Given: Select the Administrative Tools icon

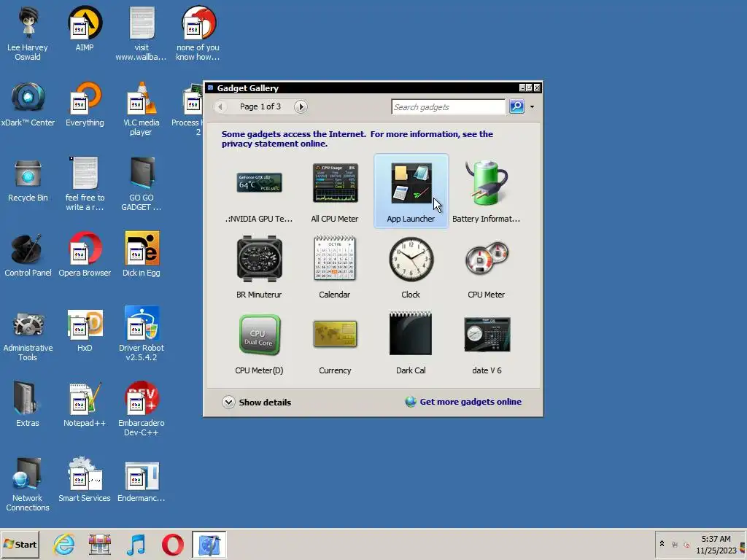Looking at the screenshot, I should tap(28, 335).
